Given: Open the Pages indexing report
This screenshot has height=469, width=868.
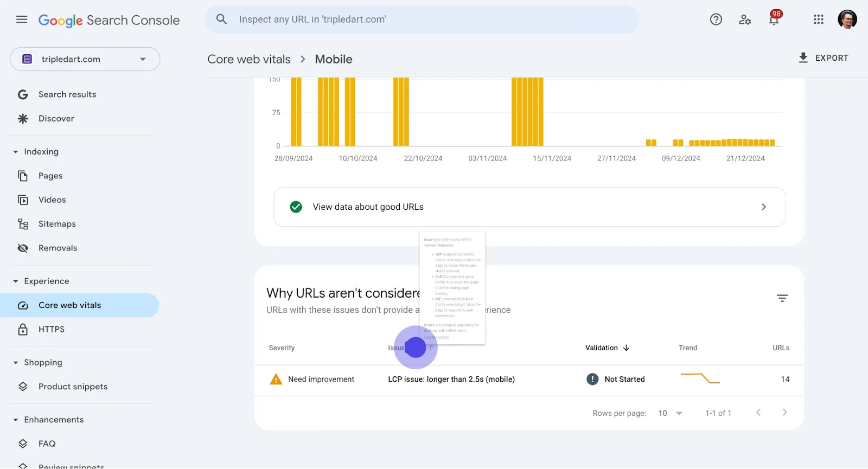Looking at the screenshot, I should (50, 176).
